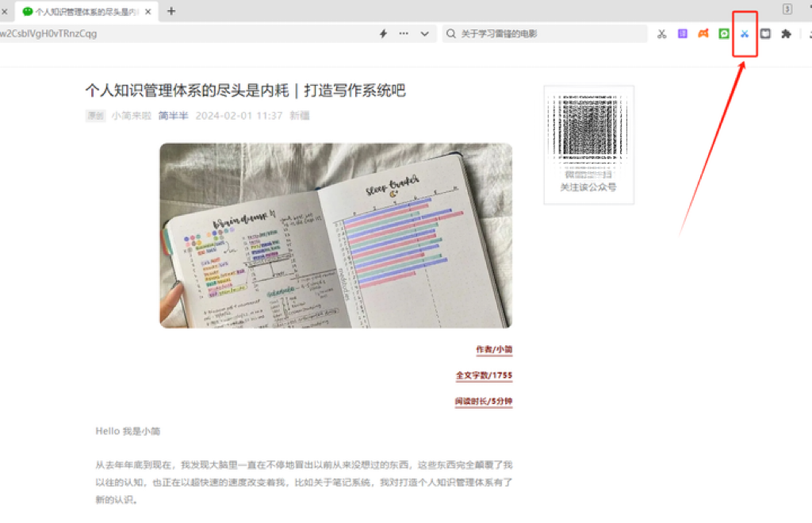Open the browser Extensions puzzle icon
812x523 pixels.
click(786, 33)
